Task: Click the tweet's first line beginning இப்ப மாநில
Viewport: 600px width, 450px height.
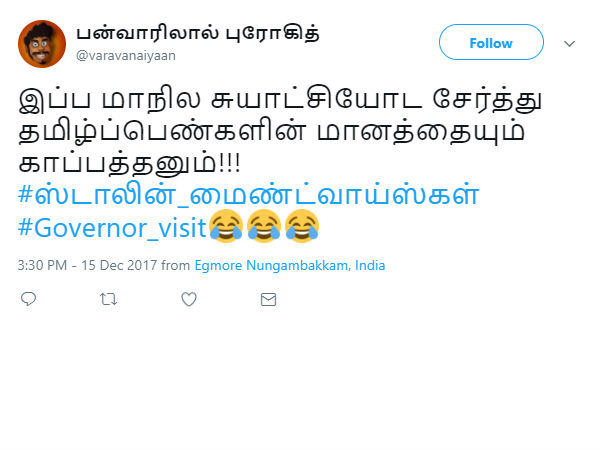Action: pos(280,99)
